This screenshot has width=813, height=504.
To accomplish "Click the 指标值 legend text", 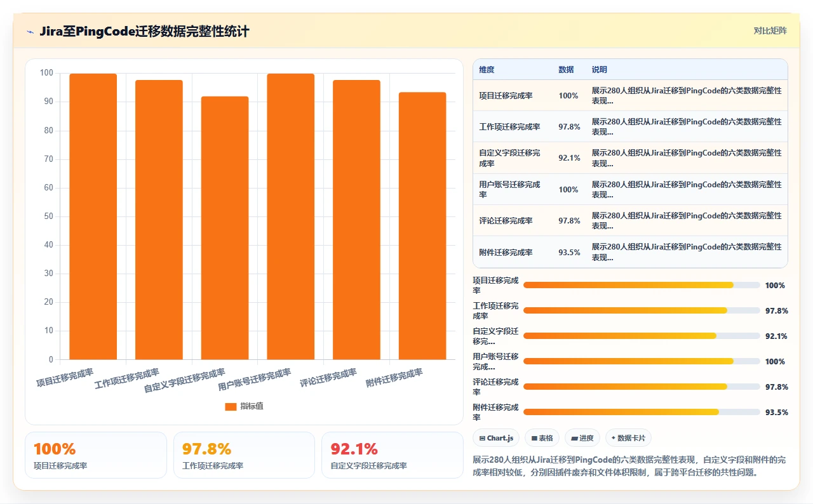I will pyautogui.click(x=252, y=406).
